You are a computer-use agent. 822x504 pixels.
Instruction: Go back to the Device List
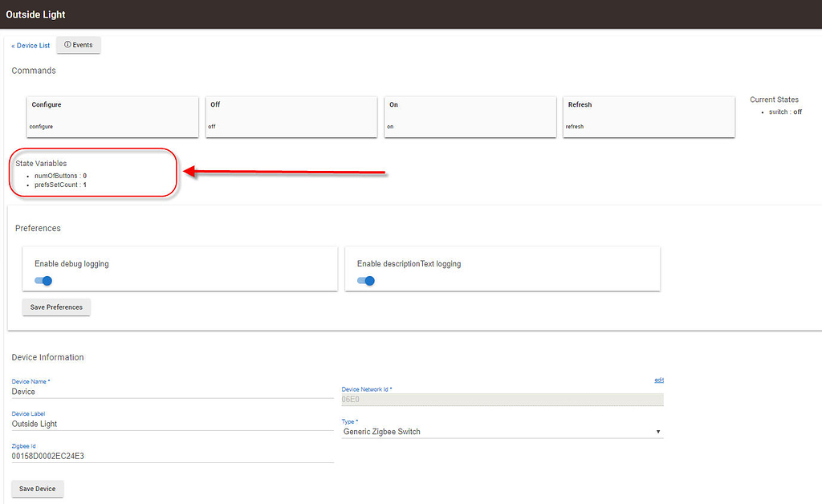click(x=31, y=46)
